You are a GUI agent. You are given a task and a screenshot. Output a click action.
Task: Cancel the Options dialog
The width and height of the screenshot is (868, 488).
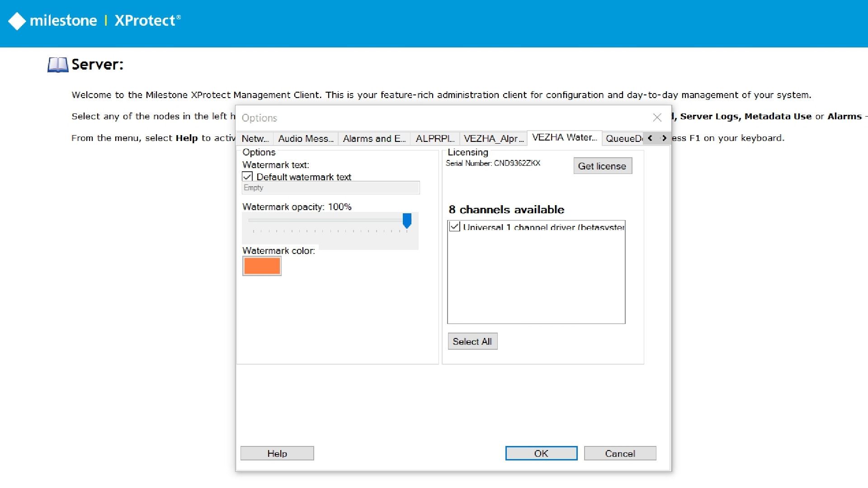coord(620,453)
